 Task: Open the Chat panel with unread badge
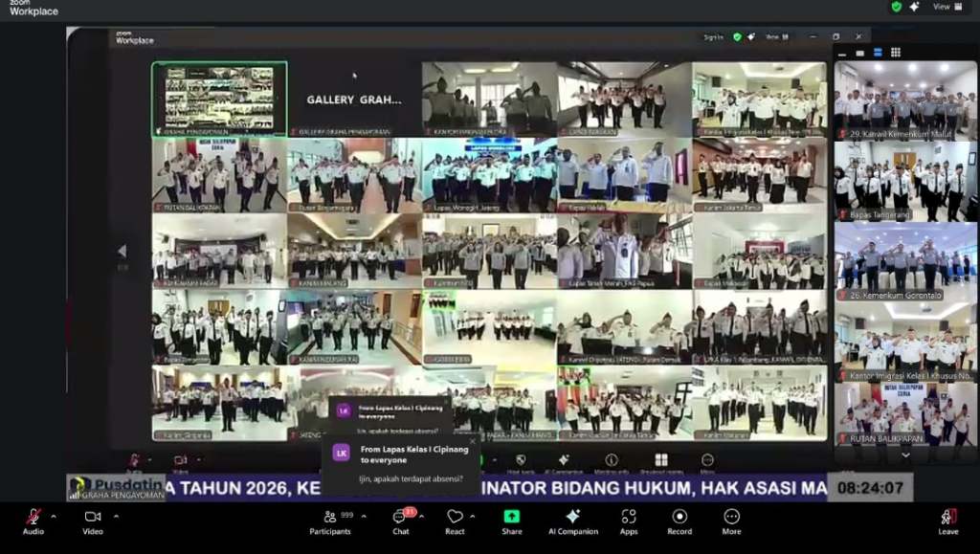(x=400, y=518)
